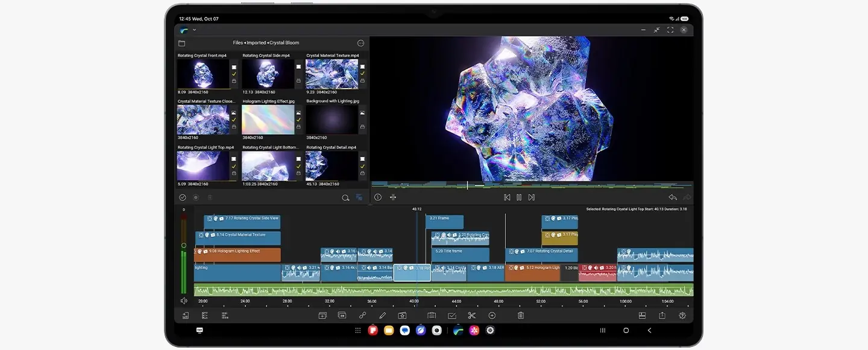
Task: Open the export share icon
Action: [x=662, y=315]
